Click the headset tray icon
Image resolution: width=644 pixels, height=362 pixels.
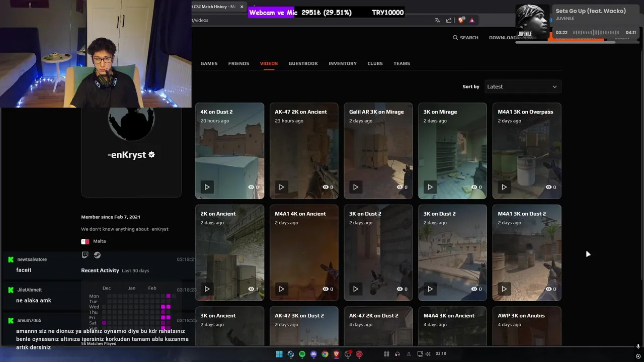click(397, 354)
